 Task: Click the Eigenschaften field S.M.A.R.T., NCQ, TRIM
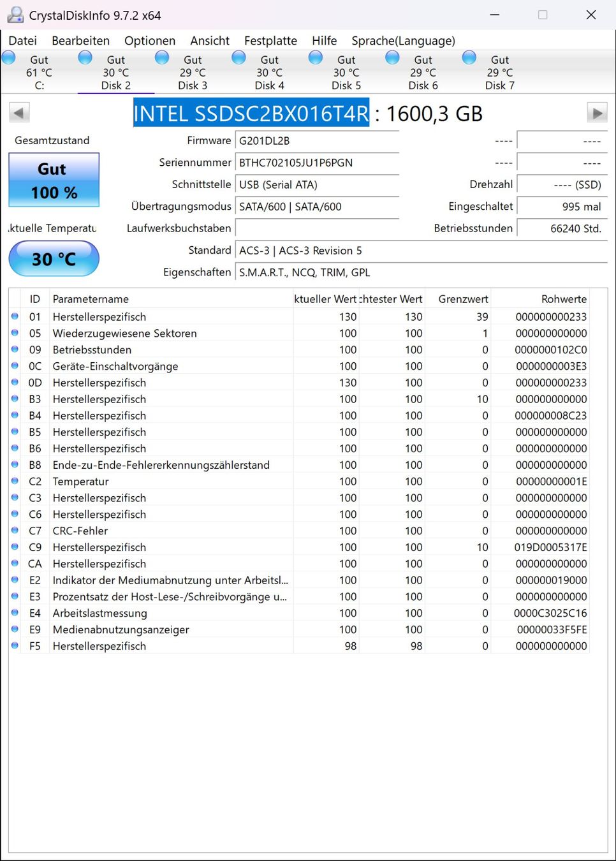pyautogui.click(x=421, y=272)
